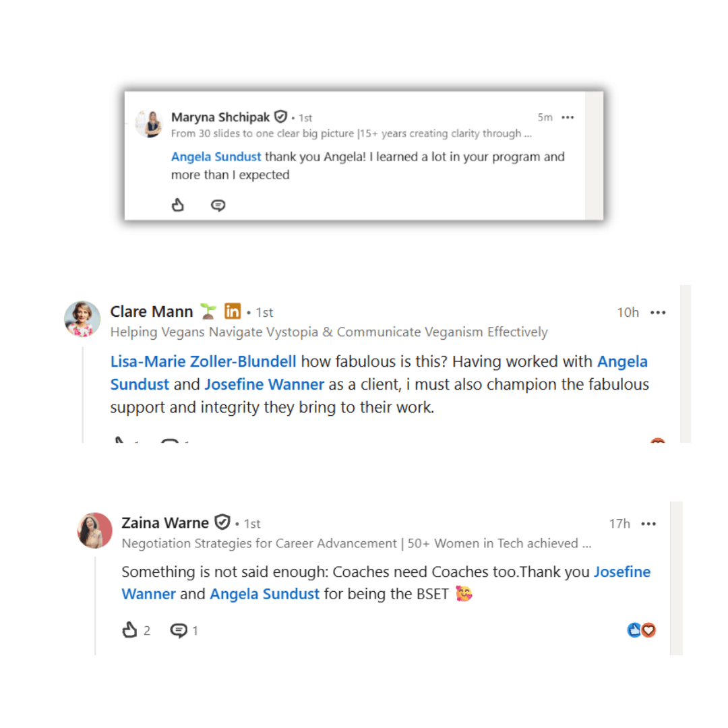
Task: Click LinkedIn badge next to Clare Mann
Action: click(x=232, y=311)
